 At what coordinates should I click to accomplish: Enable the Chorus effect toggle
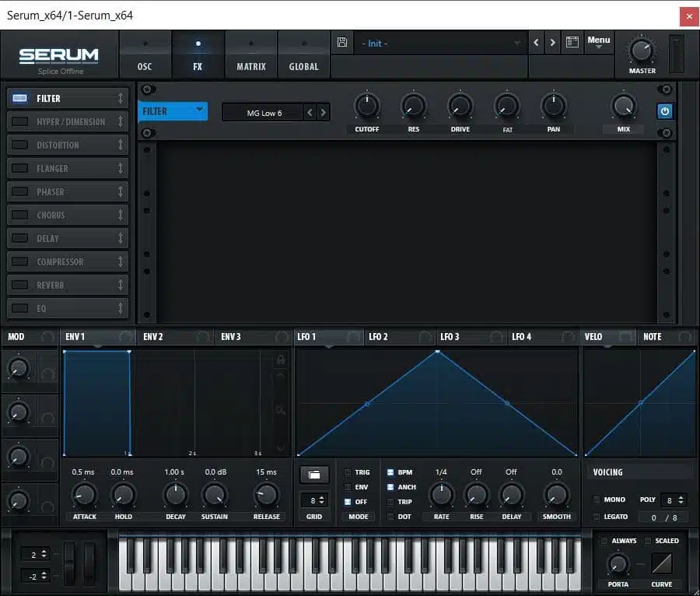point(19,215)
